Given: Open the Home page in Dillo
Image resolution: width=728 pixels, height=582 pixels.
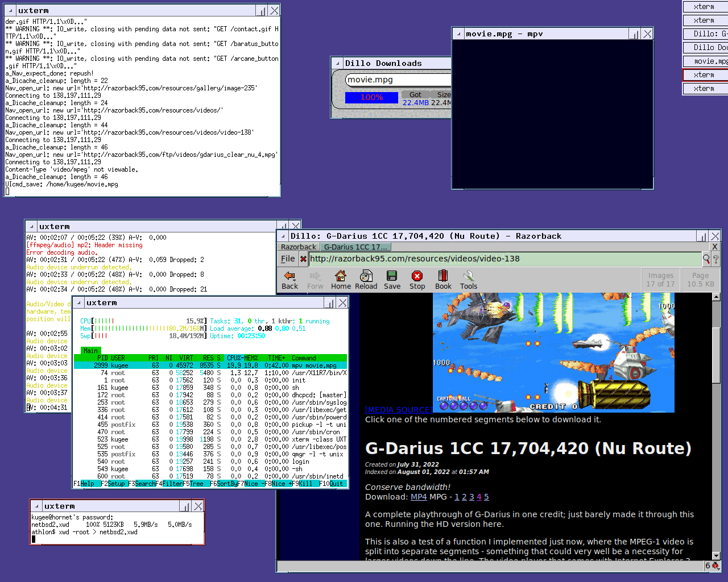Looking at the screenshot, I should [x=341, y=280].
